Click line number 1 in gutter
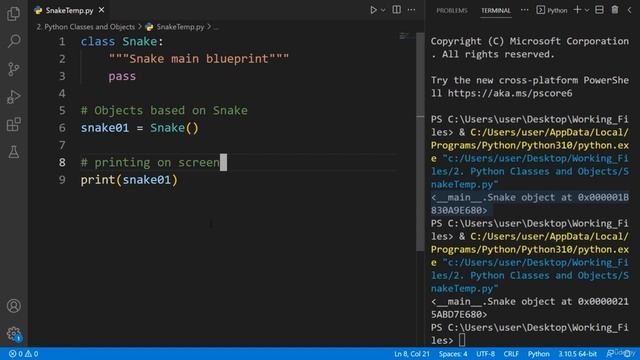This screenshot has width=640, height=360. point(62,42)
